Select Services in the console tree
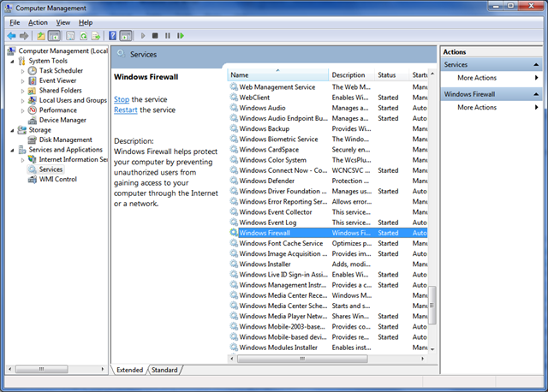The height and width of the screenshot is (392, 548). click(x=51, y=169)
